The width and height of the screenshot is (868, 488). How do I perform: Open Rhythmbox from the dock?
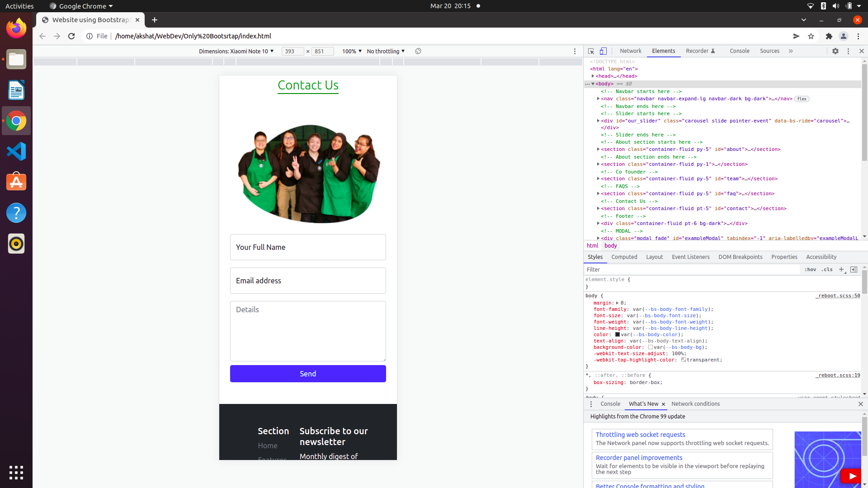click(x=16, y=244)
